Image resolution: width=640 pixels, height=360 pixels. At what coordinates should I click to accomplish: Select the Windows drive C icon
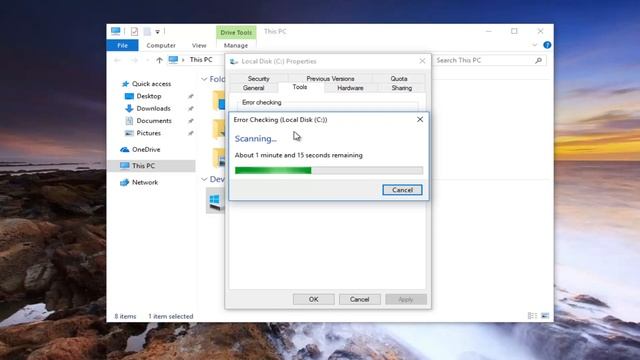tap(216, 201)
